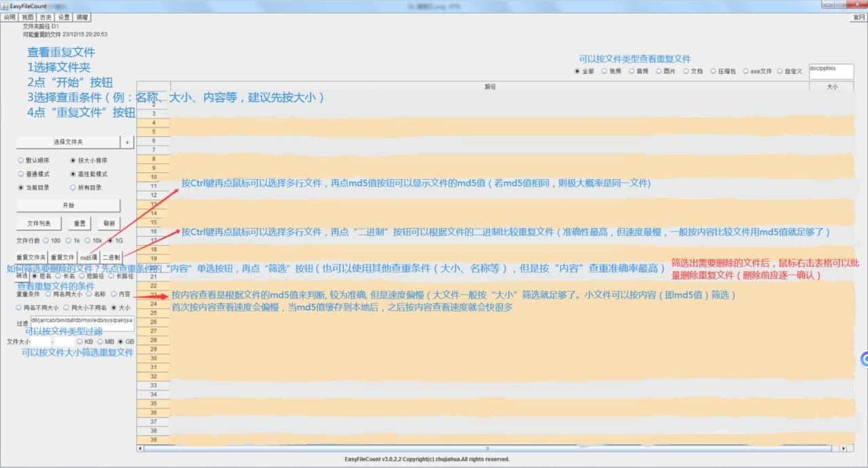This screenshot has width=868, height=468.
Task: Select the 默认顺序 radio button
Action: coord(21,161)
